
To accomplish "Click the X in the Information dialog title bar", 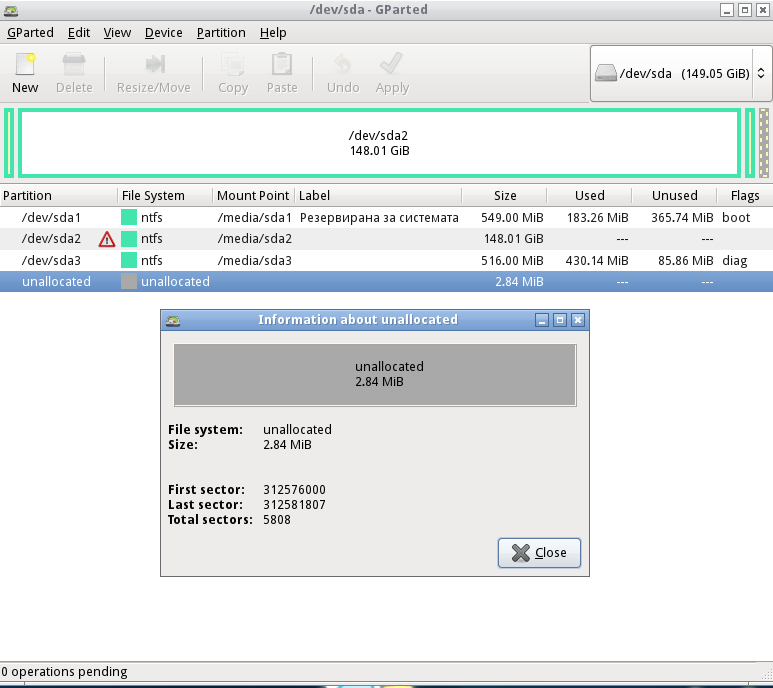I will [x=578, y=320].
